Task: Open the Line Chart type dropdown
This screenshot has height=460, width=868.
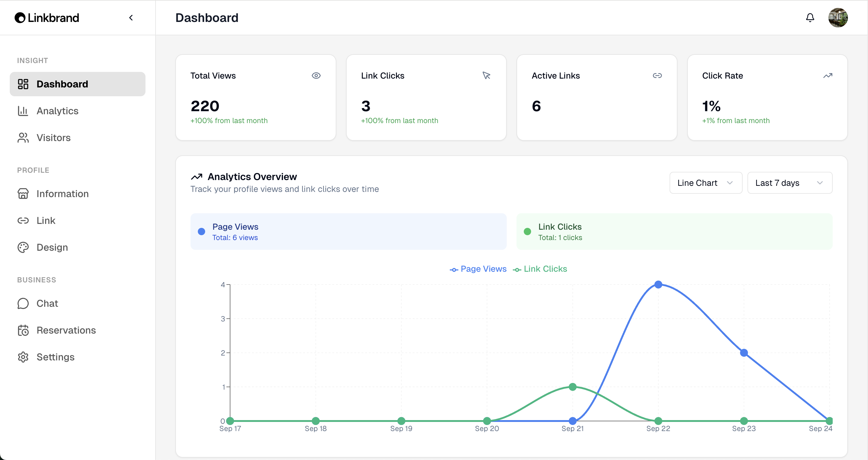Action: coord(705,183)
